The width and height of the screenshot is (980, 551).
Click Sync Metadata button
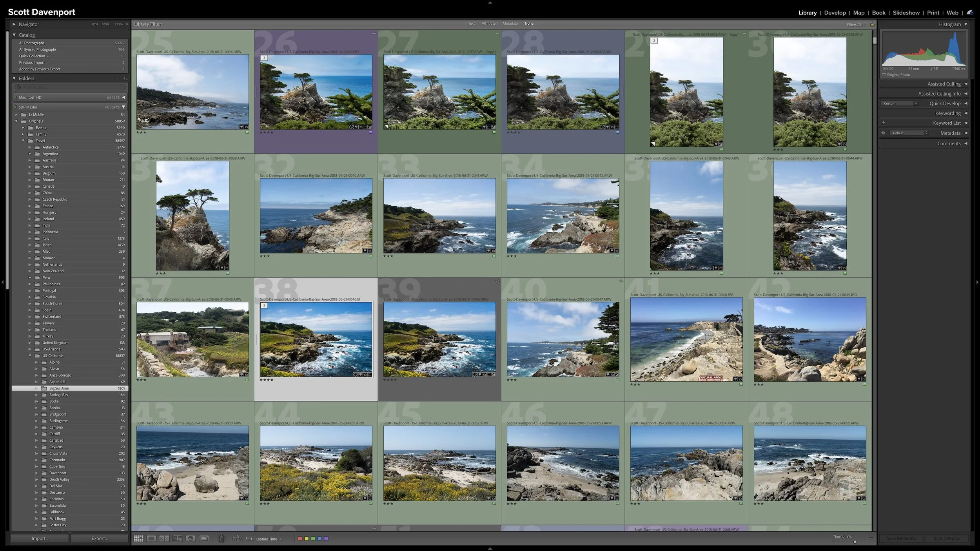coord(901,538)
